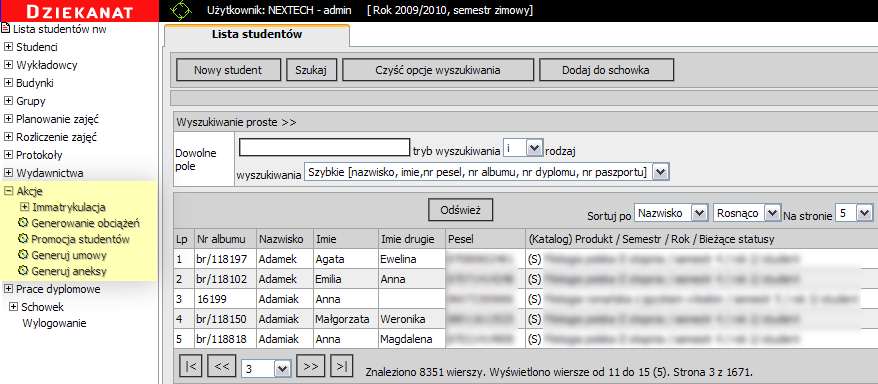The height and width of the screenshot is (384, 878).
Task: Click the Dodaj do schowka button
Action: point(606,70)
